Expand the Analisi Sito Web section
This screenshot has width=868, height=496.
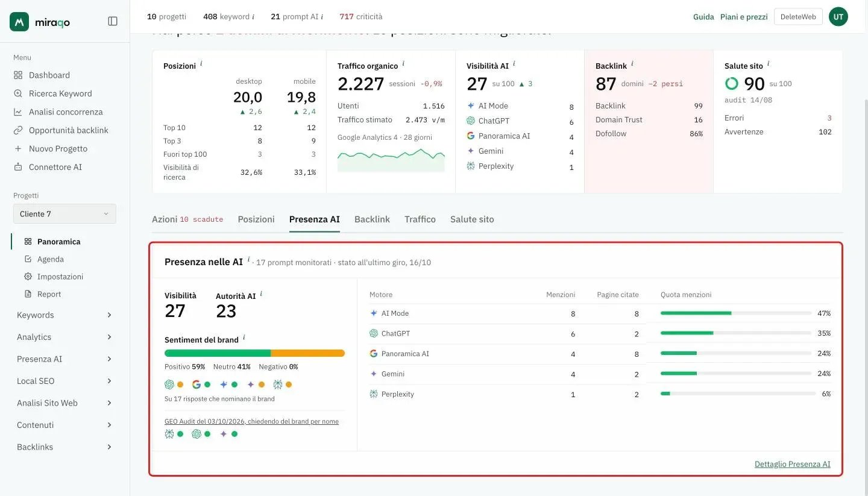tap(64, 403)
